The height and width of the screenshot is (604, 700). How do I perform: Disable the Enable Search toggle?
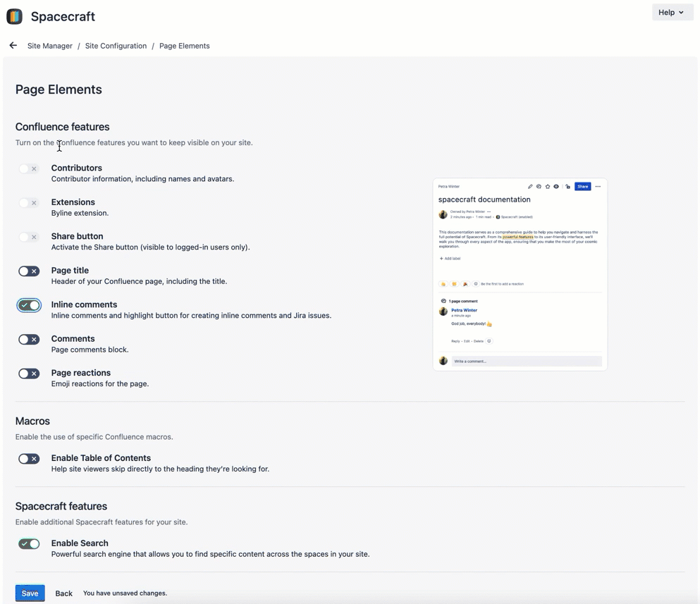click(28, 543)
